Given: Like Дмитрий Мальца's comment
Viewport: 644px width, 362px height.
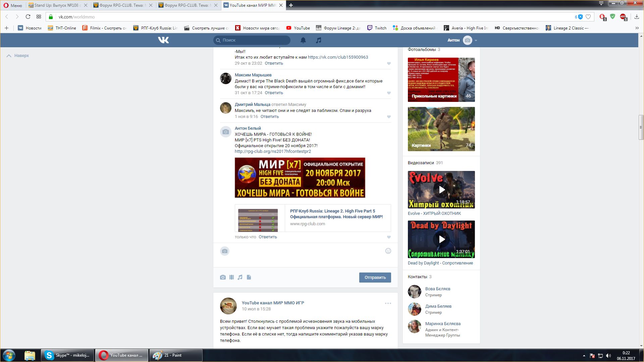Looking at the screenshot, I should tap(389, 117).
